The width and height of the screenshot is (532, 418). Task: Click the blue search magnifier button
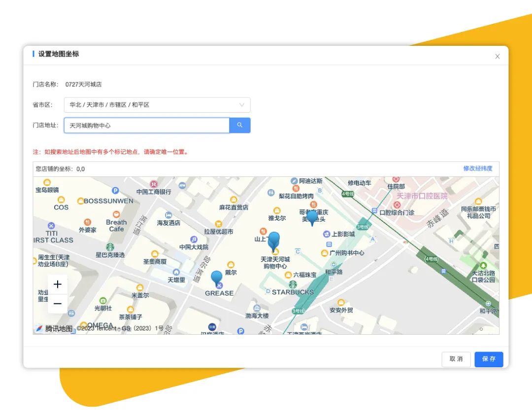240,125
